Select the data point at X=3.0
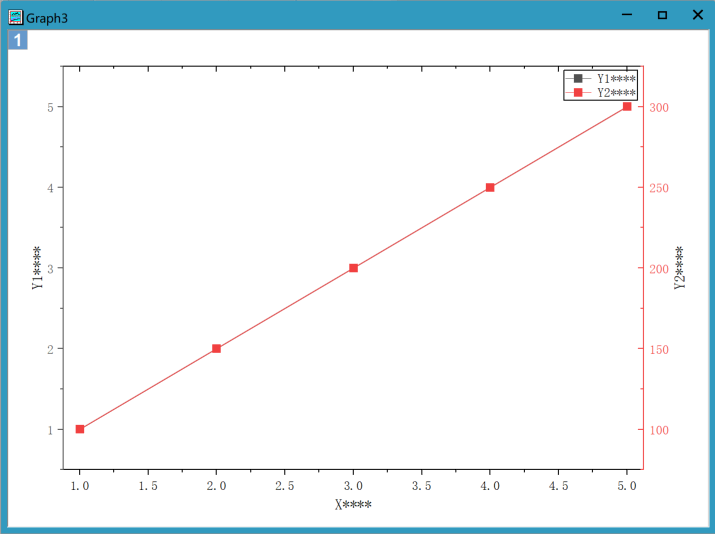The height and width of the screenshot is (534, 715). click(x=353, y=268)
